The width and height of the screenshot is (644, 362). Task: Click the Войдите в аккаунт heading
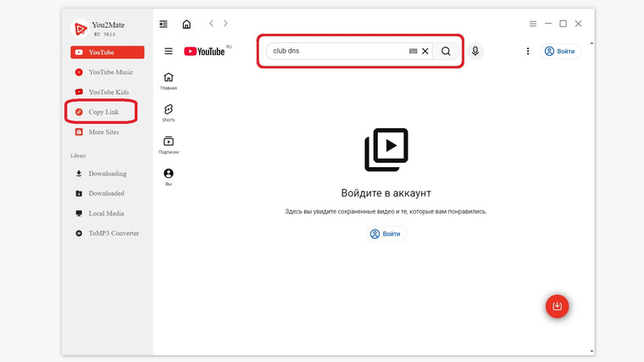tap(386, 193)
